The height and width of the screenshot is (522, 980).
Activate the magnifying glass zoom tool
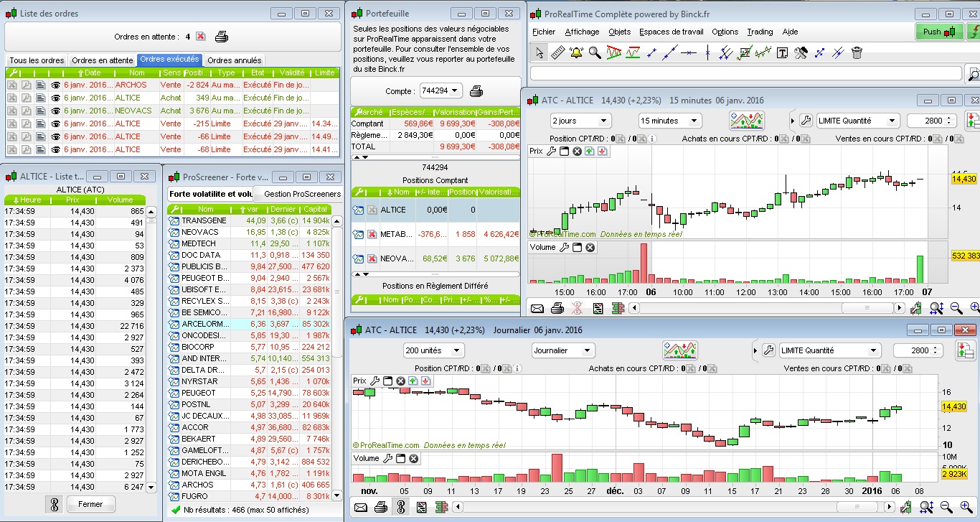[x=595, y=52]
